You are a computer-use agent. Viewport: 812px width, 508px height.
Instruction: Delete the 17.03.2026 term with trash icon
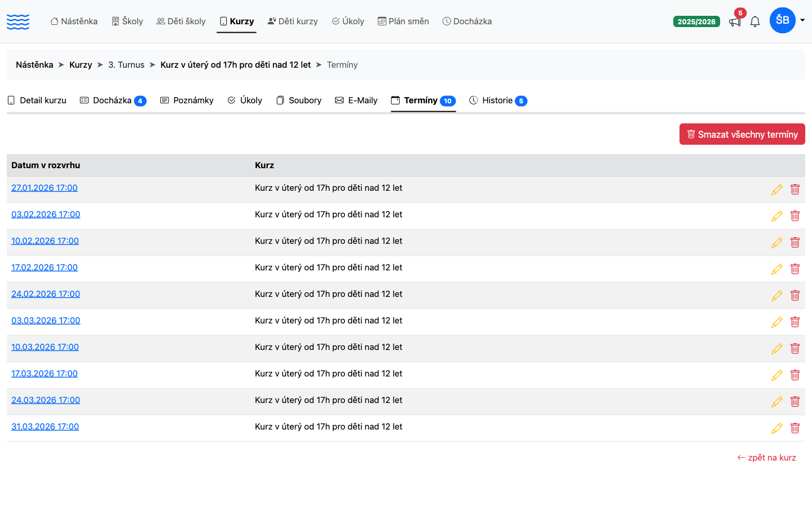[x=795, y=375]
